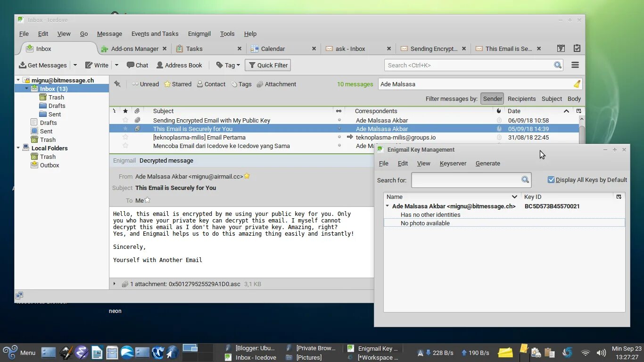Screen dimensions: 644x362
Task: Collapse the Ade Malsasa Akbar key row
Action: tap(388, 206)
